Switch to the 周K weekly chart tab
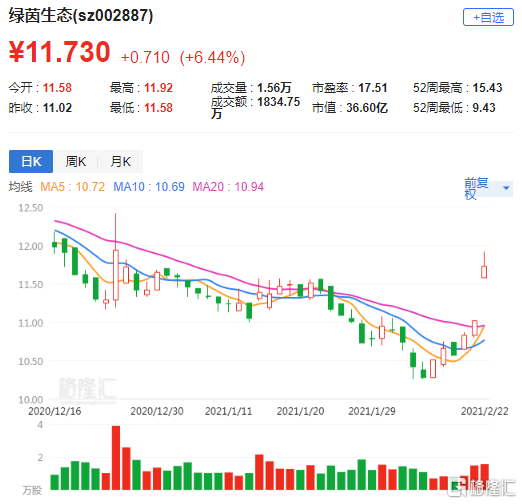522x504 pixels. click(76, 161)
